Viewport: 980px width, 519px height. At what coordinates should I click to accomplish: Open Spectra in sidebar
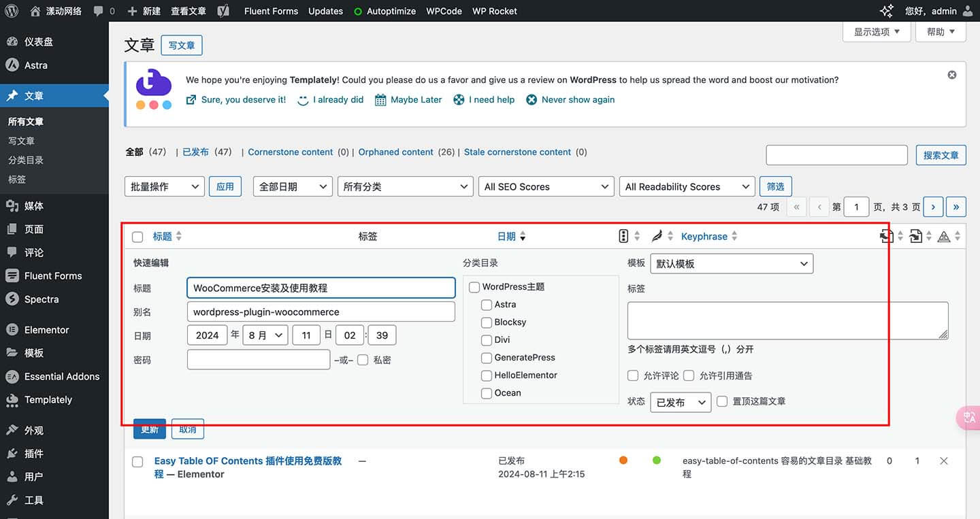click(x=54, y=299)
